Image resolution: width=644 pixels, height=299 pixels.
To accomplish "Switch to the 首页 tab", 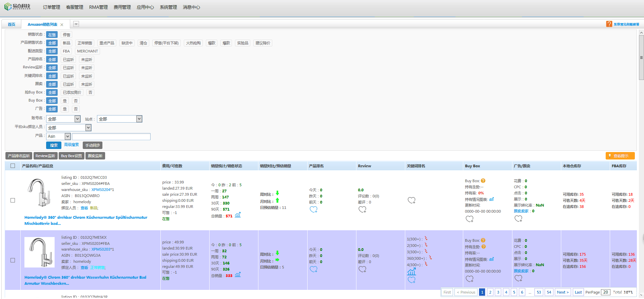I will point(12,24).
